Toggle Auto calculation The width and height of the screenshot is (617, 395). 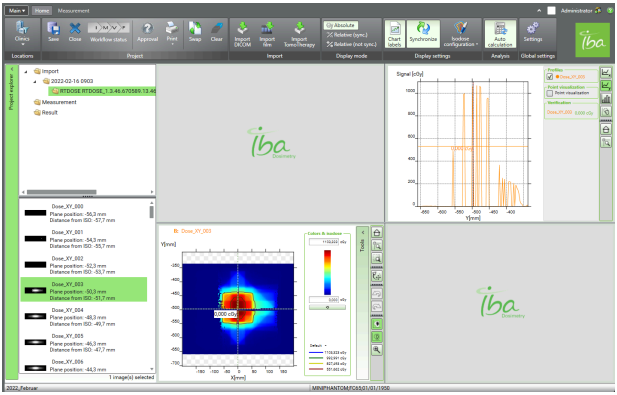[x=500, y=34]
